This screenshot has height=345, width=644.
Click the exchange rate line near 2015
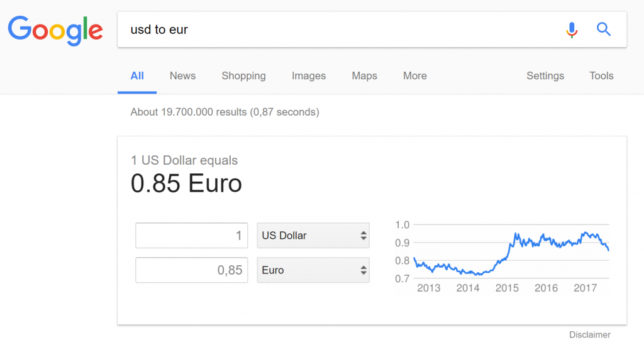(507, 256)
